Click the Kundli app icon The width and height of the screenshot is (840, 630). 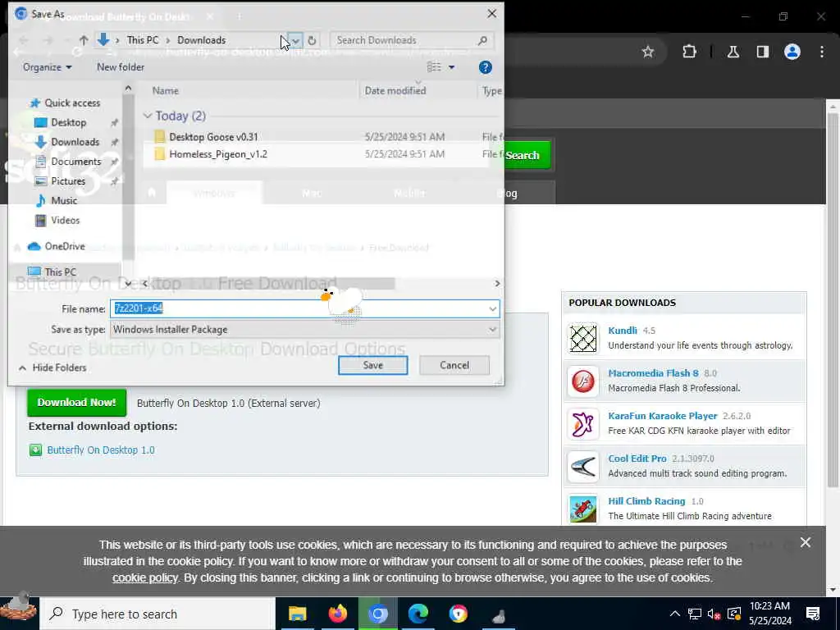(583, 338)
